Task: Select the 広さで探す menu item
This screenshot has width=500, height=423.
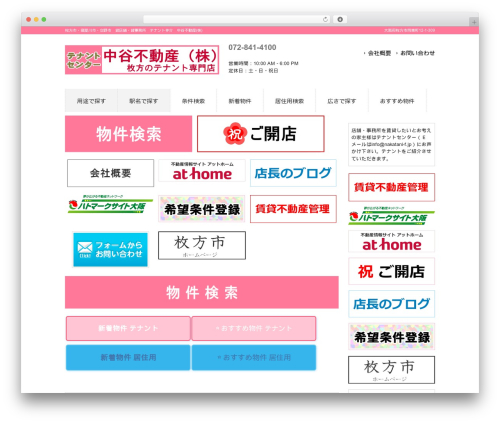Action: pos(342,101)
